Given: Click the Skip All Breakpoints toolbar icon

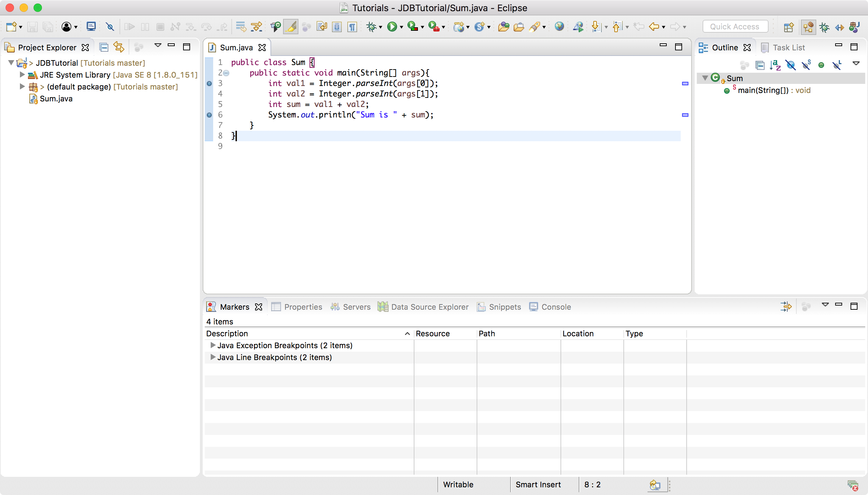Looking at the screenshot, I should 110,27.
